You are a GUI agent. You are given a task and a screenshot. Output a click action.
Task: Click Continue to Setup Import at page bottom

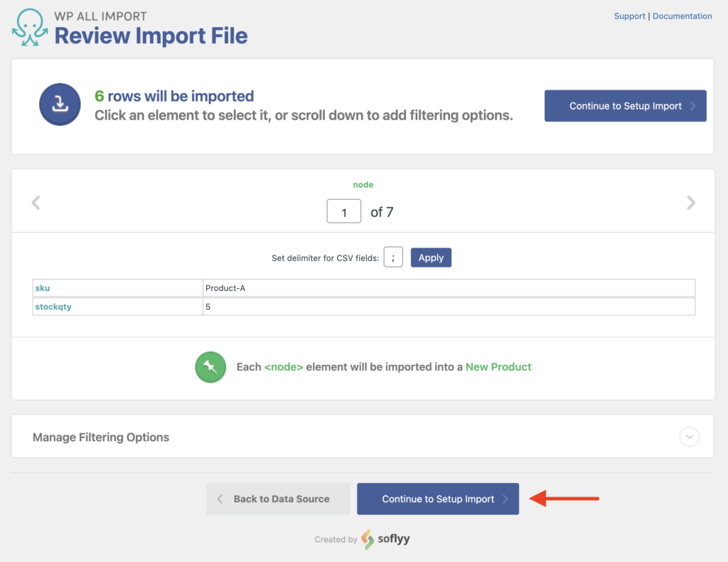[x=437, y=499]
